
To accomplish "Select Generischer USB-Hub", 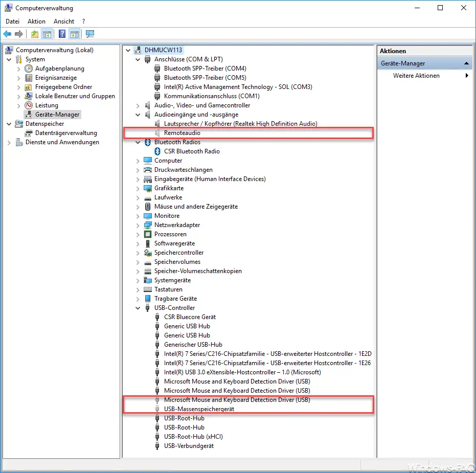I will 193,345.
